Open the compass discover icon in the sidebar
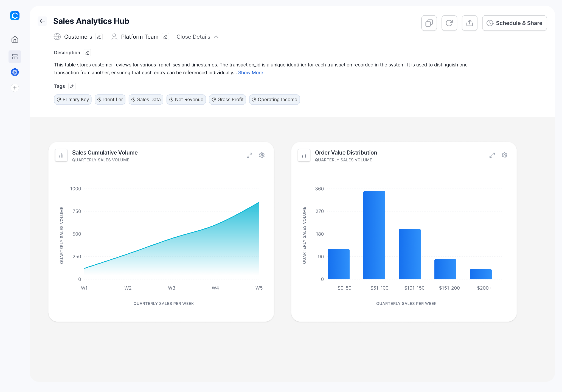This screenshot has height=392, width=562. pos(15,72)
